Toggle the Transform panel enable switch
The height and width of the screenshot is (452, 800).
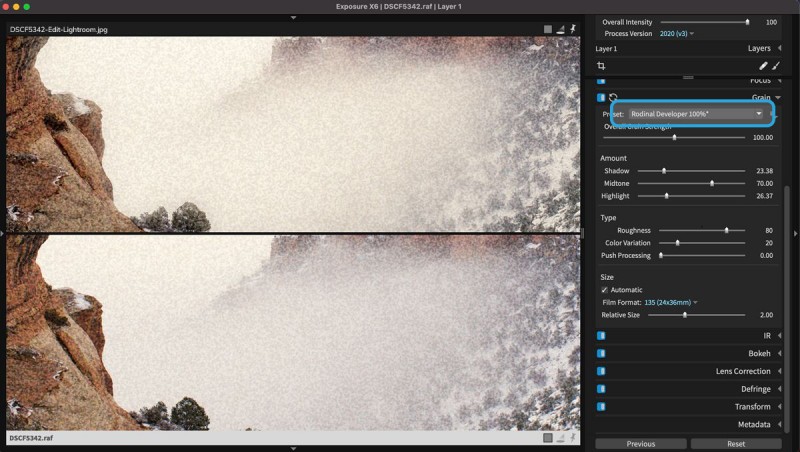point(601,407)
